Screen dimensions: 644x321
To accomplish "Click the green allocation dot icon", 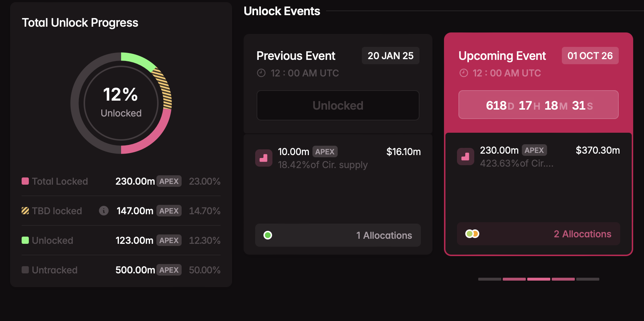I will click(268, 235).
